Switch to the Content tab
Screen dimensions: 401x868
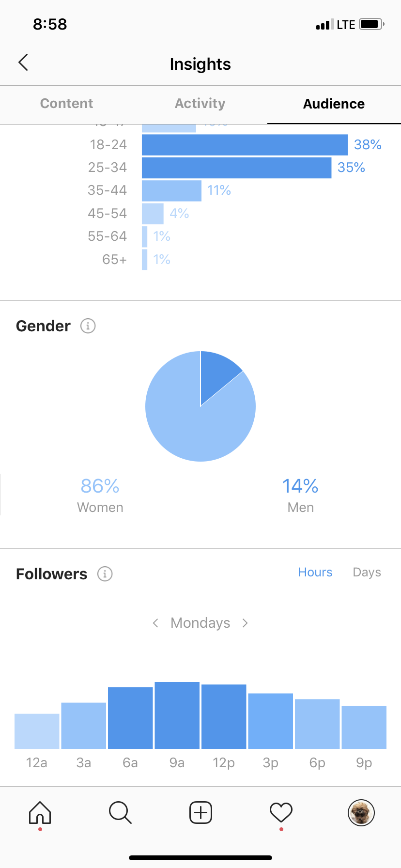click(x=67, y=104)
